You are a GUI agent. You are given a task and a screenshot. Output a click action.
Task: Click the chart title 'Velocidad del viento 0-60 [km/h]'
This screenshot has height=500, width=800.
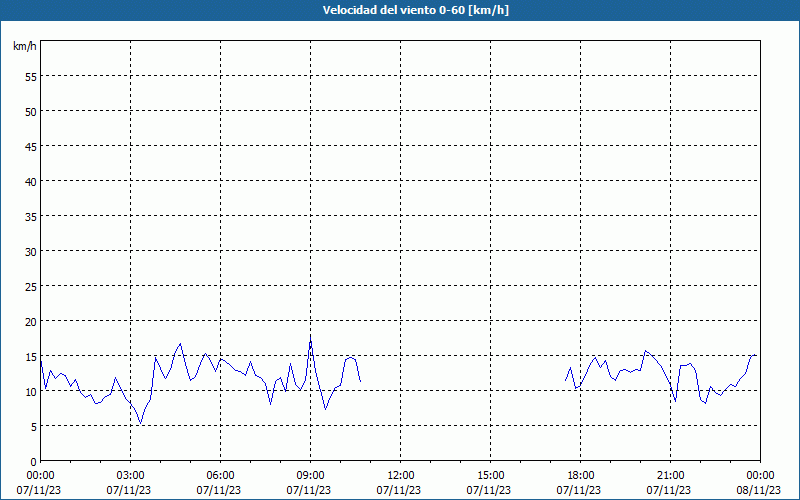pyautogui.click(x=416, y=10)
